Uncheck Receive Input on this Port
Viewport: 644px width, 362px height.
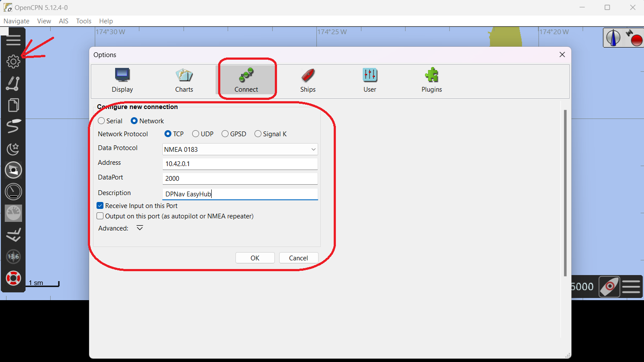100,206
